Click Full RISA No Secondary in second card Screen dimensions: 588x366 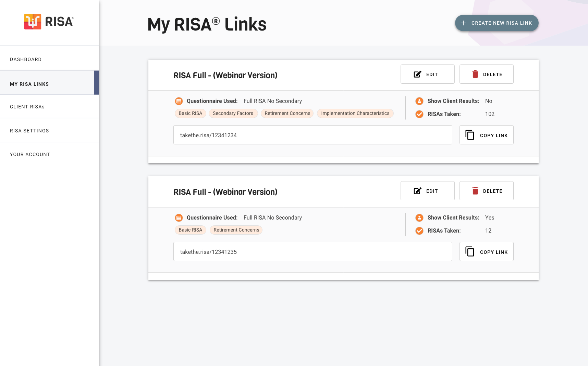(x=273, y=218)
